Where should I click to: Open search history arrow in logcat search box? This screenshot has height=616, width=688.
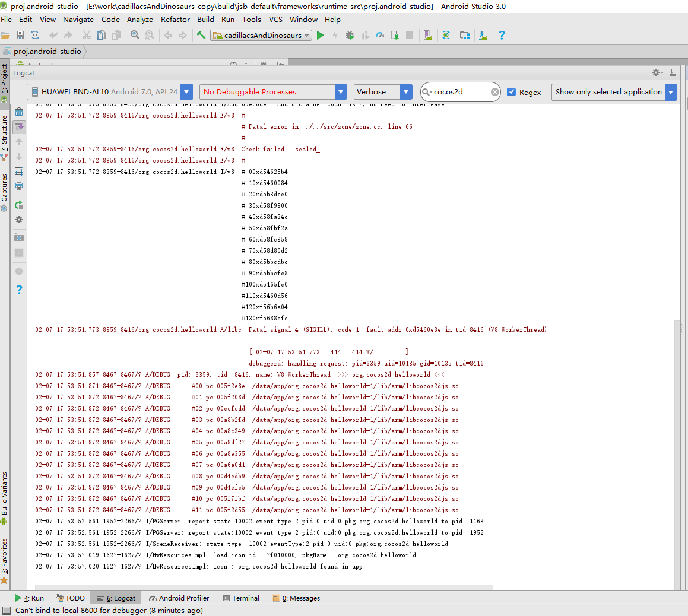point(427,92)
